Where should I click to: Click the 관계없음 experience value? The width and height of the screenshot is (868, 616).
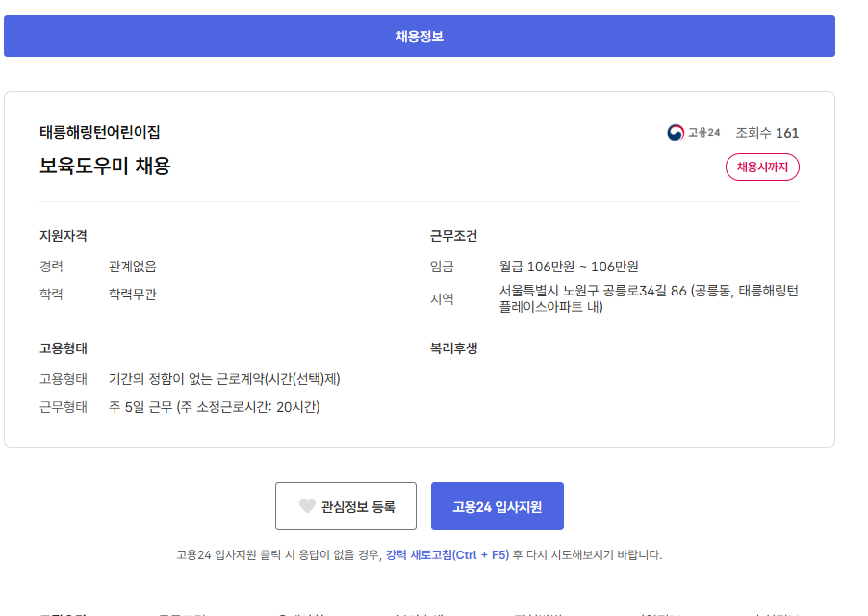[x=133, y=267]
